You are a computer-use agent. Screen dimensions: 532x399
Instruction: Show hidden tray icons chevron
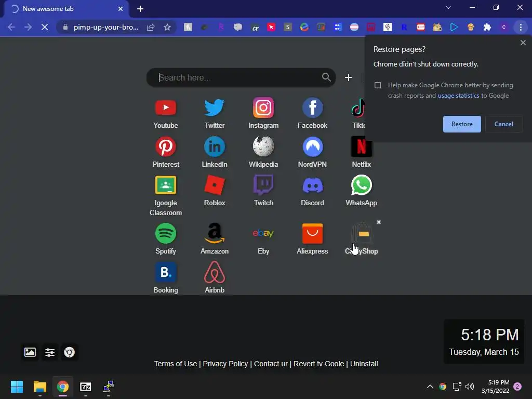point(430,387)
